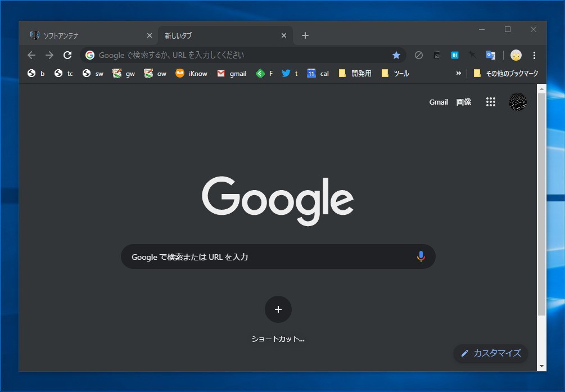565x392 pixels.
Task: Open the Google apps grid
Action: coord(490,102)
